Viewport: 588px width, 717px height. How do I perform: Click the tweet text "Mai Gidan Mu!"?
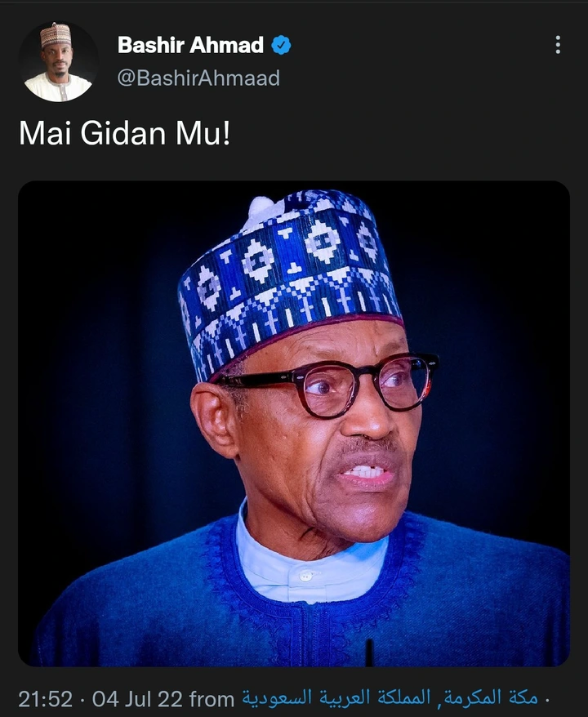pyautogui.click(x=124, y=133)
